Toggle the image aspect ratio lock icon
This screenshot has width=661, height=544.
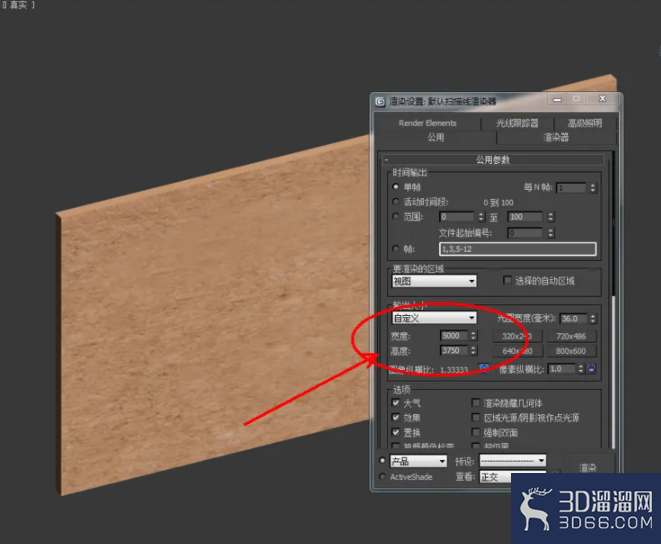pos(484,369)
